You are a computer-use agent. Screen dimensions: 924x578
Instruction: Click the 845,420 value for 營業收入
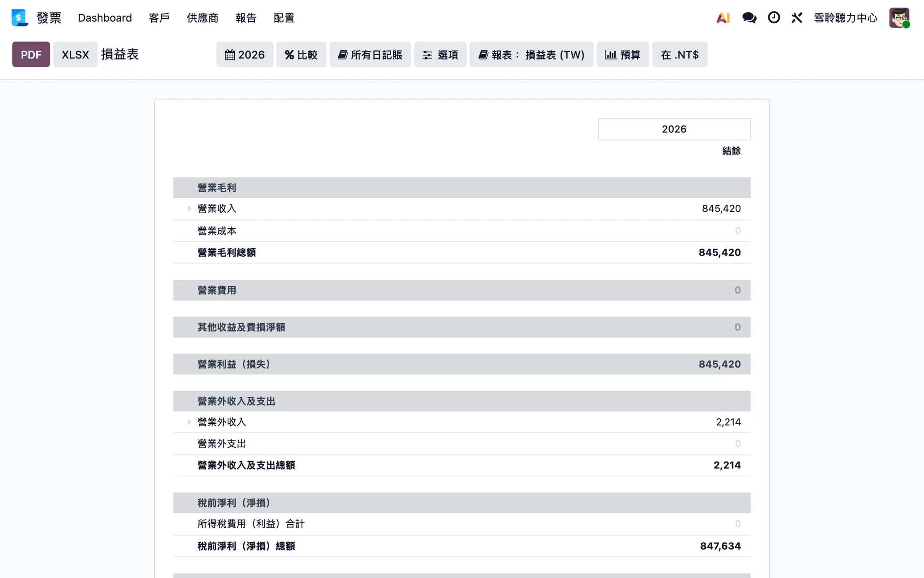pyautogui.click(x=721, y=209)
